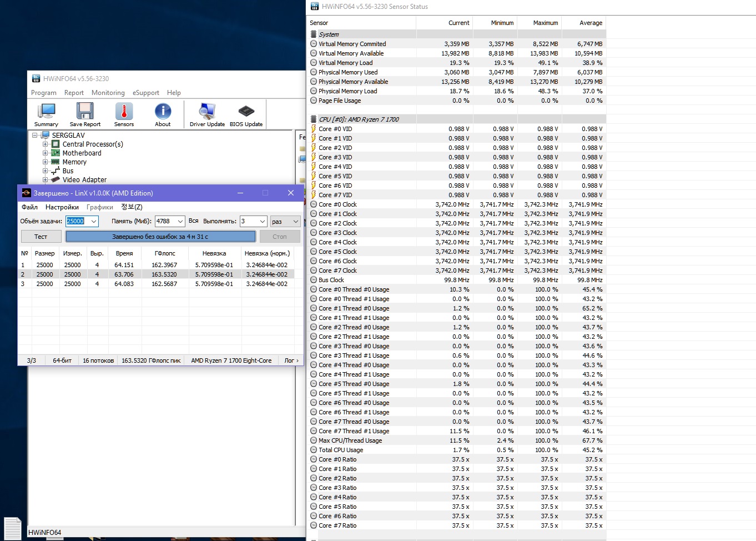Click the System group sensor icon

(314, 34)
